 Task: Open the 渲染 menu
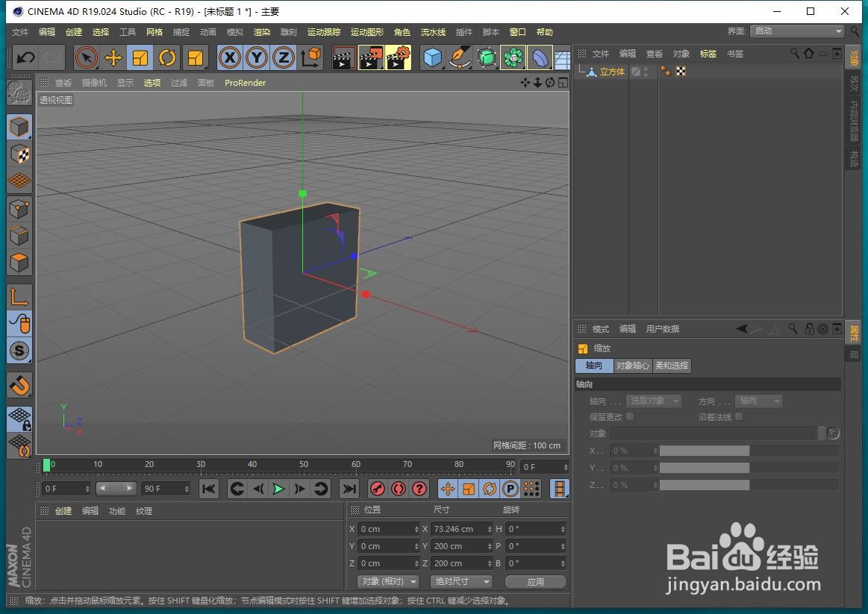point(262,32)
